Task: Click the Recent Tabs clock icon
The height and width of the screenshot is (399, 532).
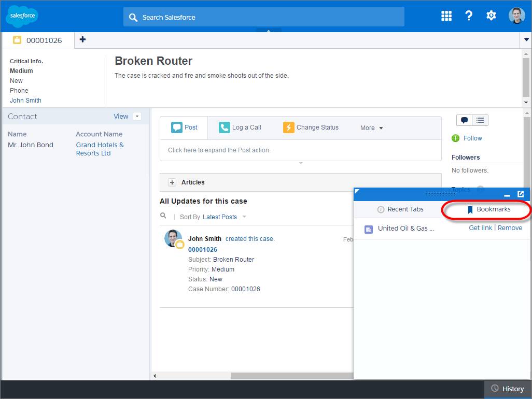Action: click(x=381, y=209)
